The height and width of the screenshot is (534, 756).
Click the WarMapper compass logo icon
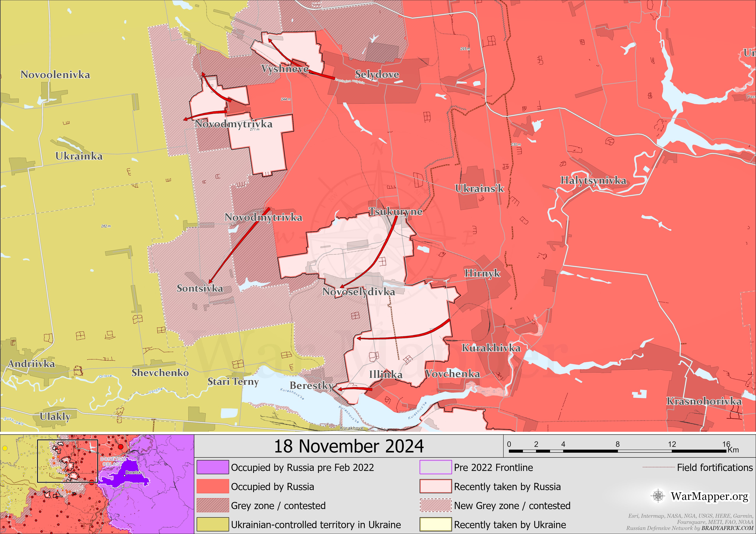(x=658, y=496)
